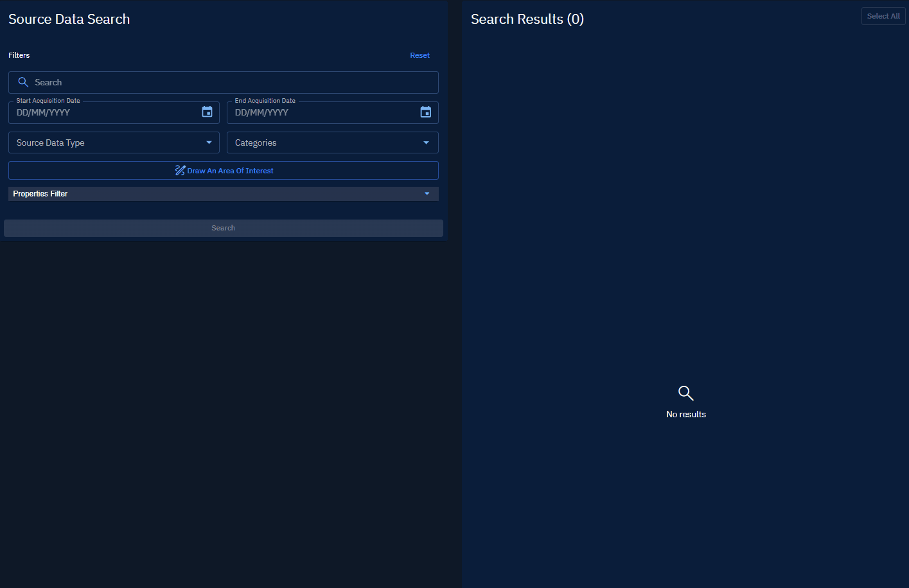Click the magnifier icon above No results
This screenshot has width=909, height=588.
click(685, 392)
